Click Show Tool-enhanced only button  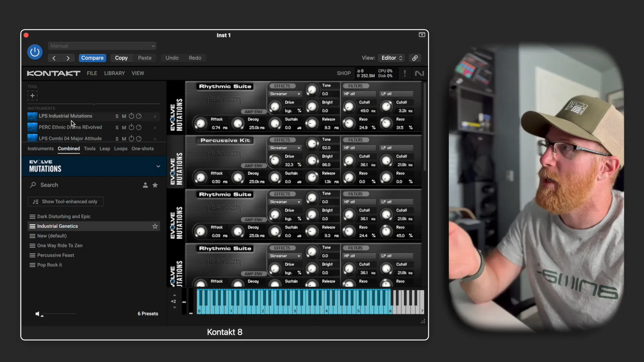(66, 201)
